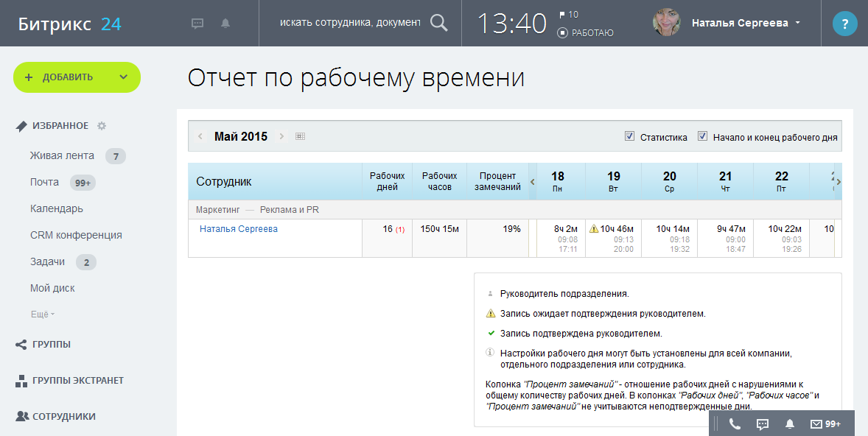Click the chat messages icon in header
868x436 pixels.
197,23
